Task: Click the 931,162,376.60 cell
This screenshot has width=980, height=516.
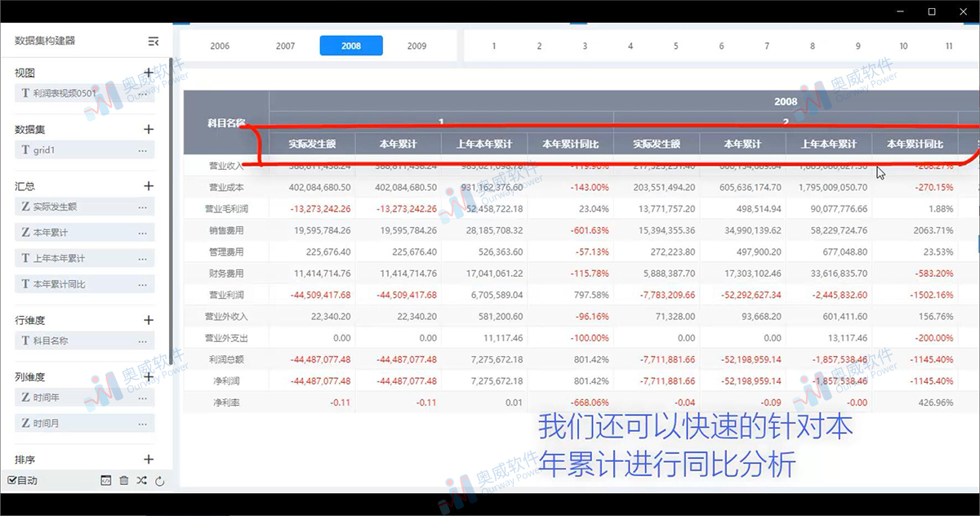Action: point(484,187)
